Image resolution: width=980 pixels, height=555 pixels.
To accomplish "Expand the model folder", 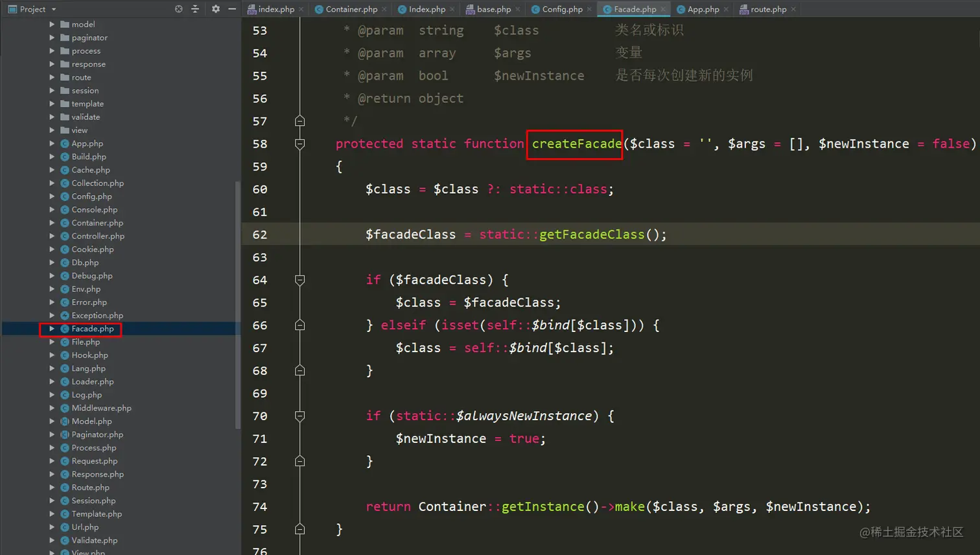I will coord(52,24).
